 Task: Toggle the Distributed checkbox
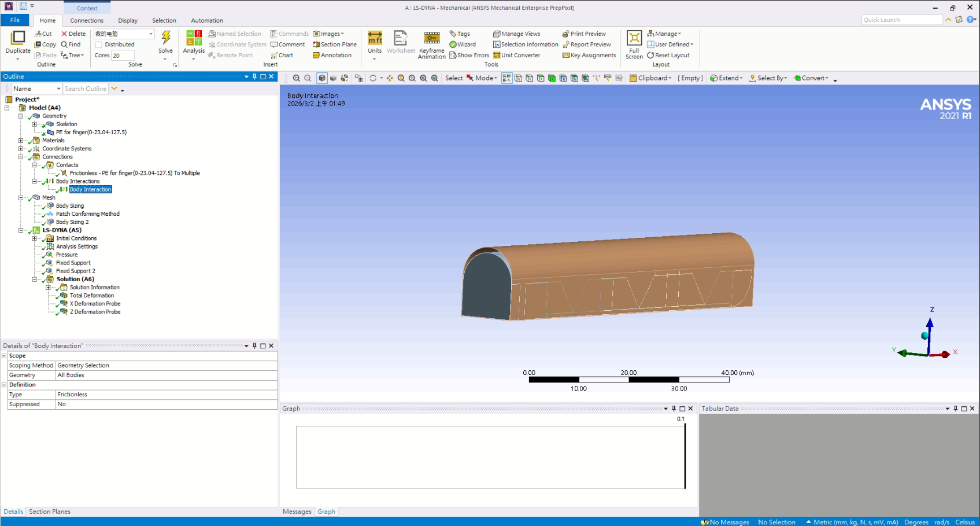coord(99,45)
